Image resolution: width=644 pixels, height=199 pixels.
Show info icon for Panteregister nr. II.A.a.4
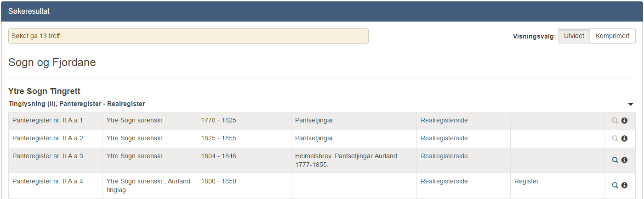point(624,185)
